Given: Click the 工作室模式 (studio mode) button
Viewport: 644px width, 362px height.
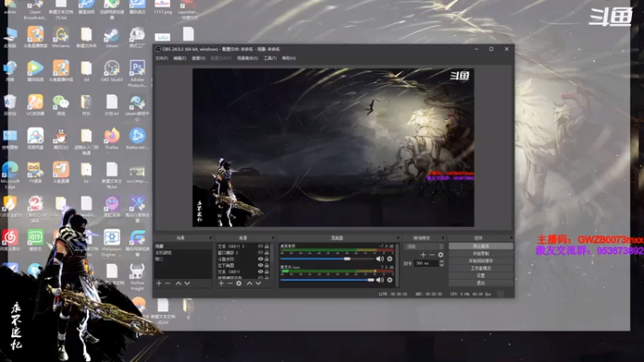Looking at the screenshot, I should pyautogui.click(x=481, y=269).
